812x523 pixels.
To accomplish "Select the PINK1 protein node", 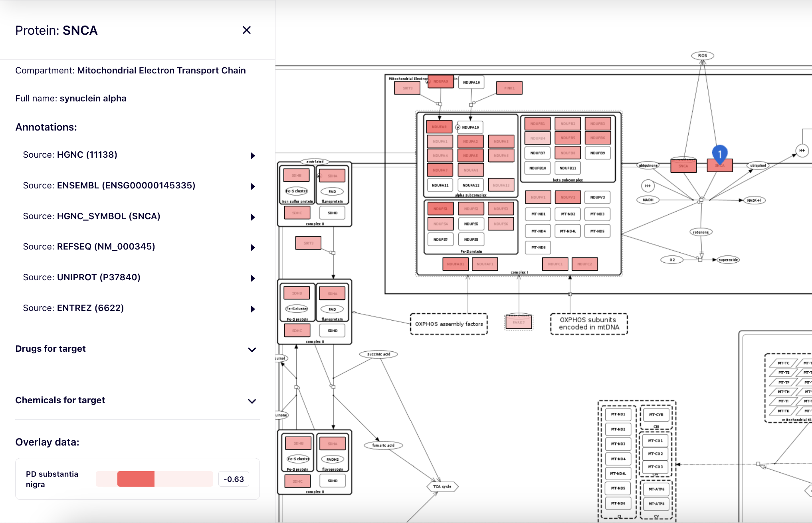I will pos(509,88).
